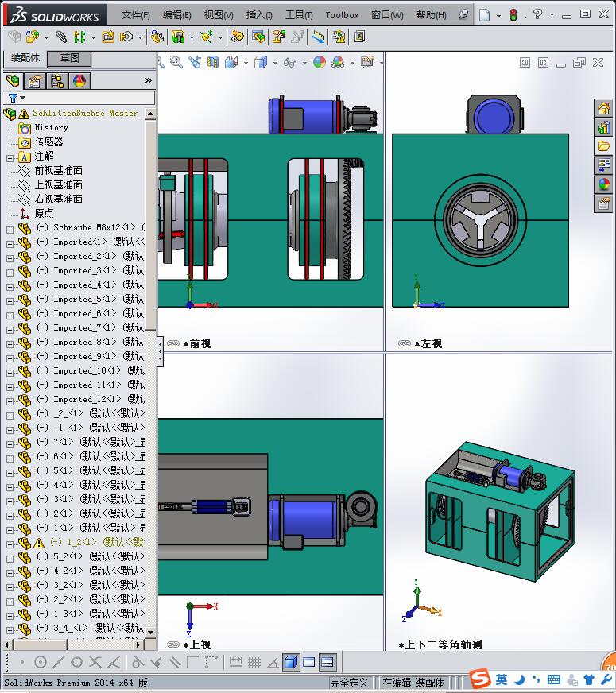616x693 pixels.
Task: Open the PropertyManager tab icon
Action: coord(35,81)
